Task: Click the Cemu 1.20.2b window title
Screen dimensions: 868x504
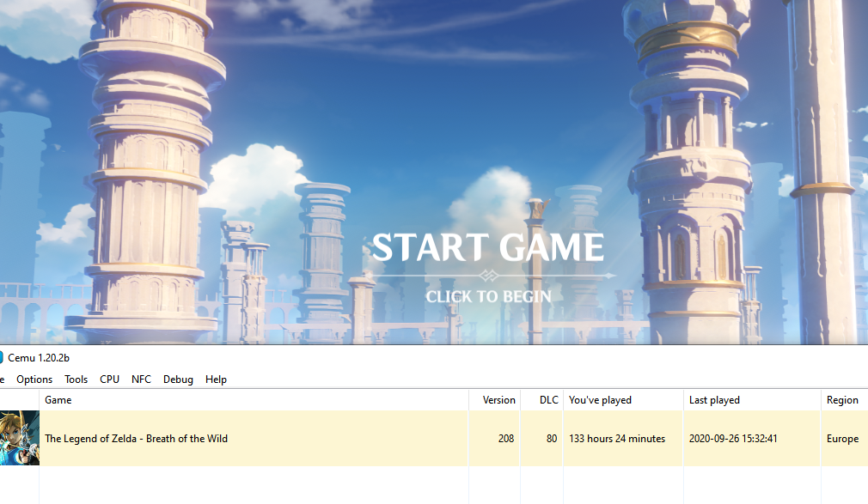Action: coord(39,358)
